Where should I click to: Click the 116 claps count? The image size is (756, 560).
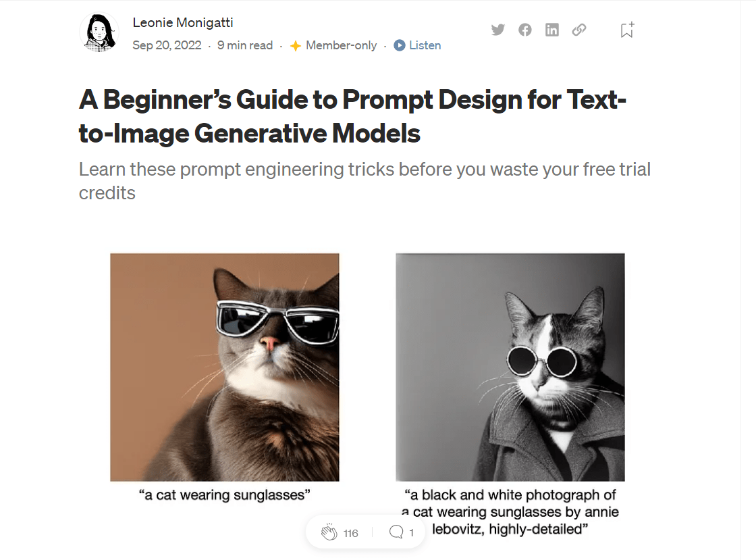[350, 533]
